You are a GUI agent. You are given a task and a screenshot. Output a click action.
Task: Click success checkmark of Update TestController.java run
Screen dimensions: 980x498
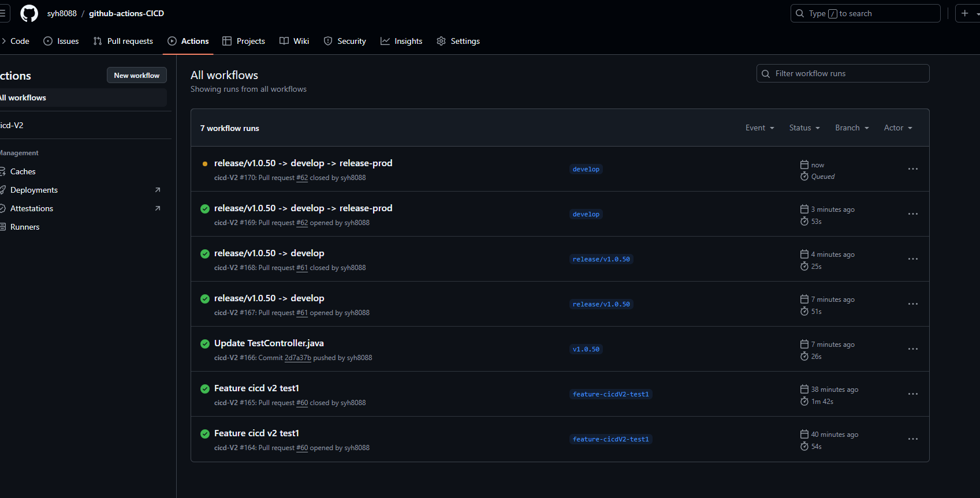click(x=205, y=344)
